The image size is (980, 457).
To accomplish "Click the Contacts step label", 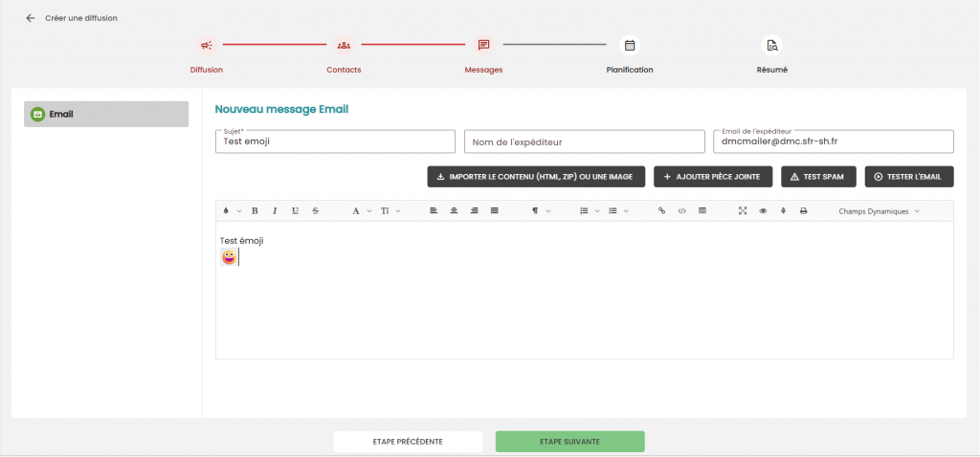I will (344, 70).
